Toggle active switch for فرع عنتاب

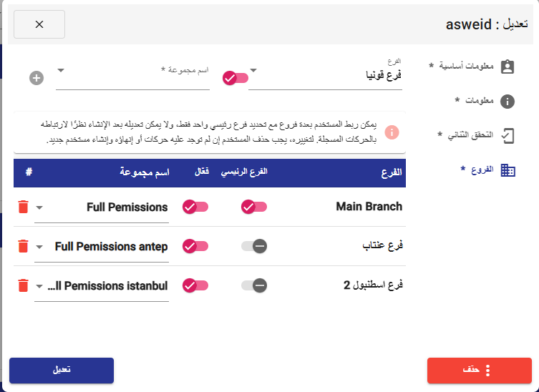tap(195, 246)
